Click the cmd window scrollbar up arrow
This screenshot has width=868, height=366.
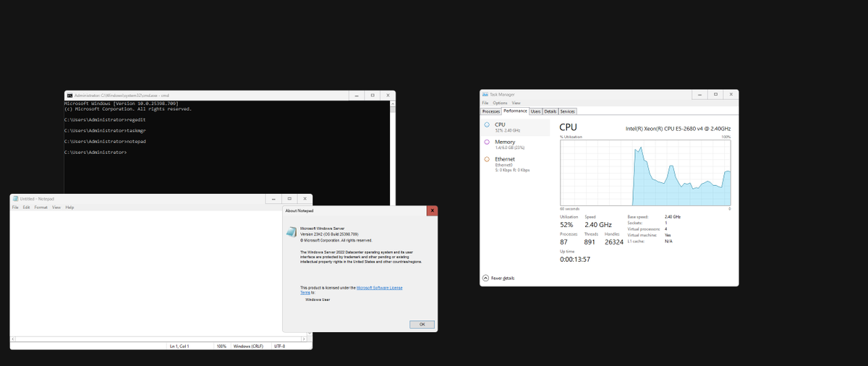point(393,103)
